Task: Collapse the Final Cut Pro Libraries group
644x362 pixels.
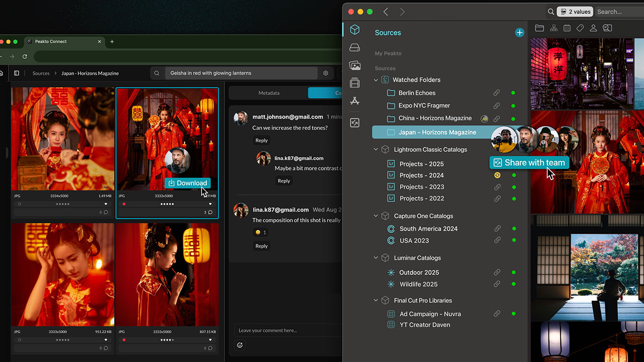Action: [376, 301]
